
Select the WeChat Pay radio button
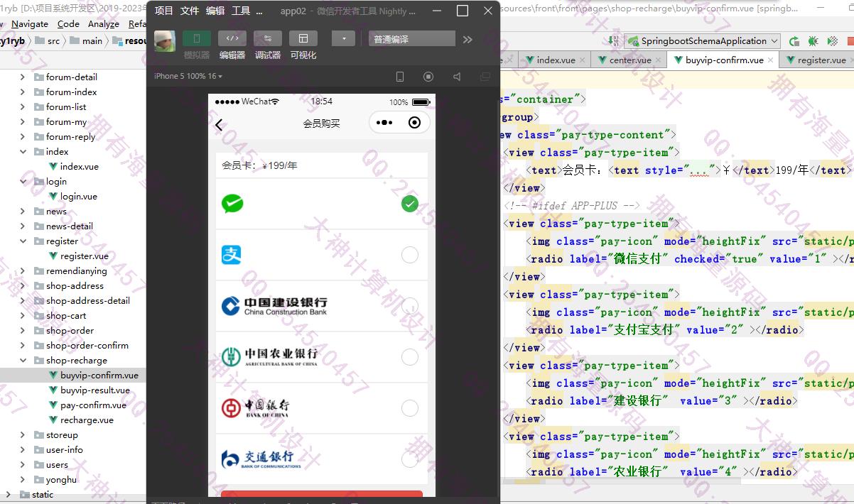(x=410, y=204)
